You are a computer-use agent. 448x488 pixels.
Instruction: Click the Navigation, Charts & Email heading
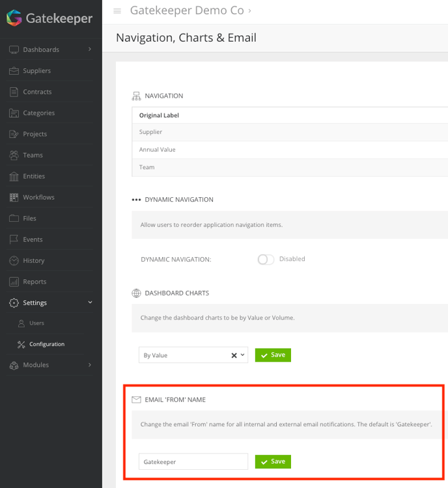[186, 38]
